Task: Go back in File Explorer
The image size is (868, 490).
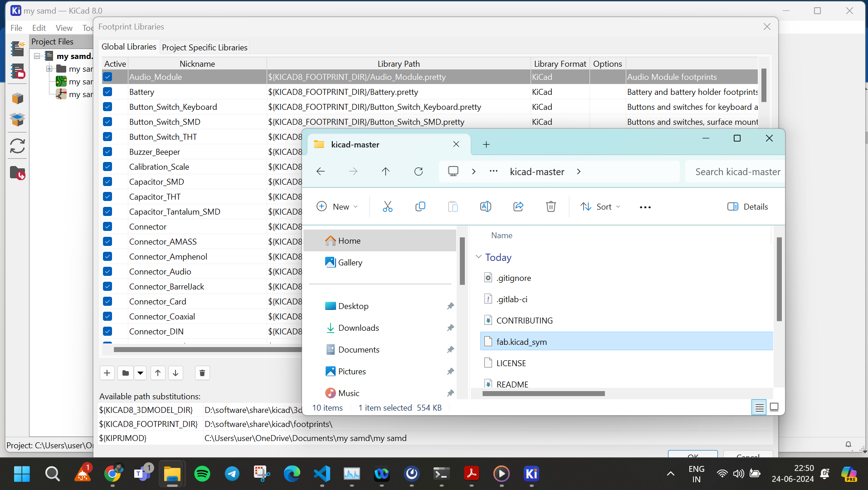Action: pos(321,171)
